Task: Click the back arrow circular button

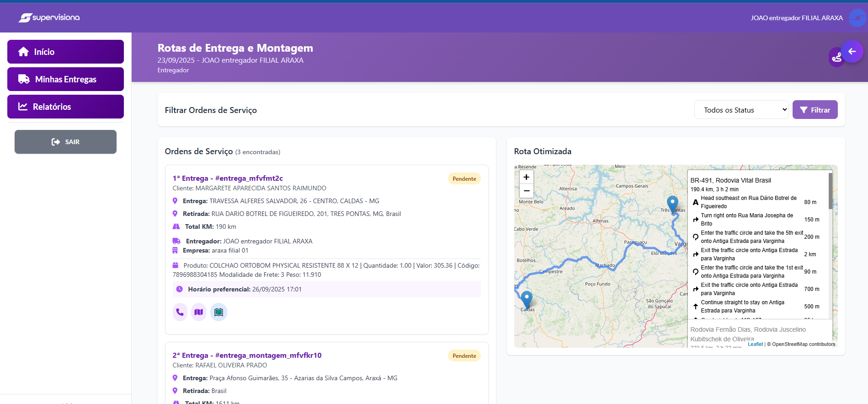Action: (852, 52)
